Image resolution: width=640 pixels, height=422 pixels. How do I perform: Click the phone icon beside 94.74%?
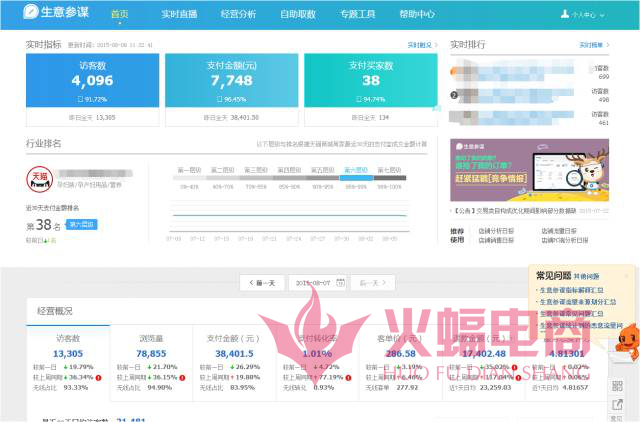[359, 99]
